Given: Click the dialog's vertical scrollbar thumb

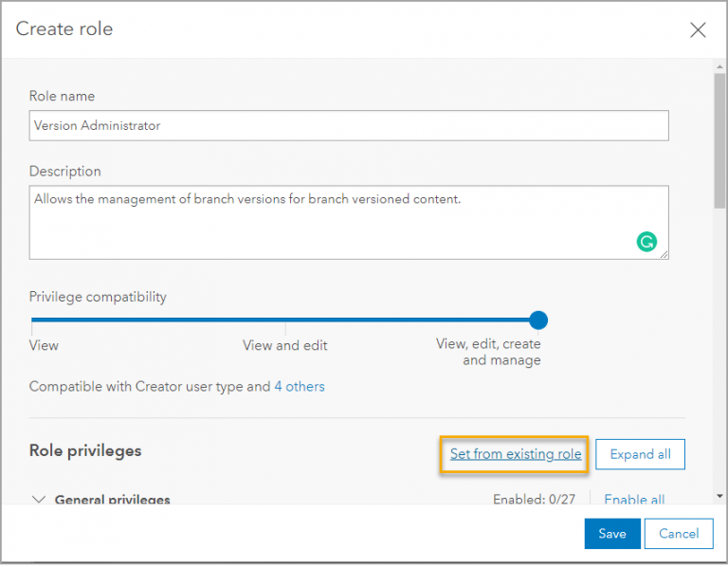Looking at the screenshot, I should 719,133.
